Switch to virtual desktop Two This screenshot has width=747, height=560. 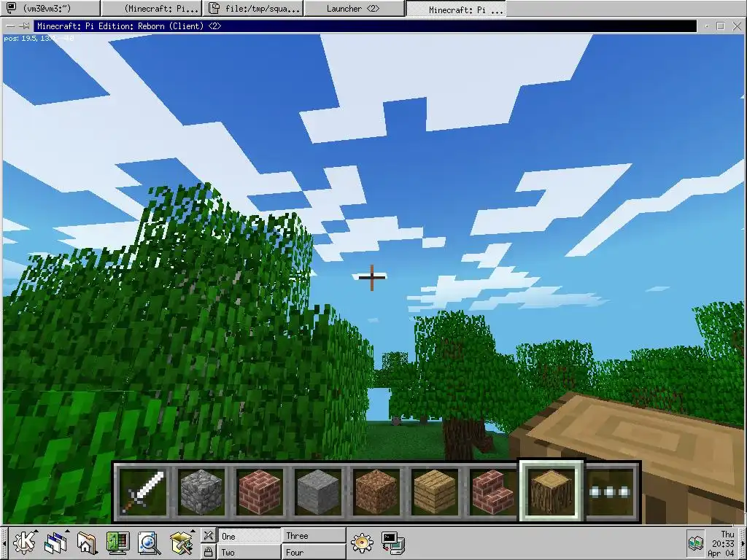(x=249, y=552)
